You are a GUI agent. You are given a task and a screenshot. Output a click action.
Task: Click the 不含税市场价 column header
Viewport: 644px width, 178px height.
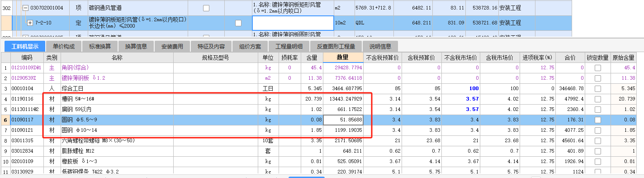pyautogui.click(x=461, y=58)
